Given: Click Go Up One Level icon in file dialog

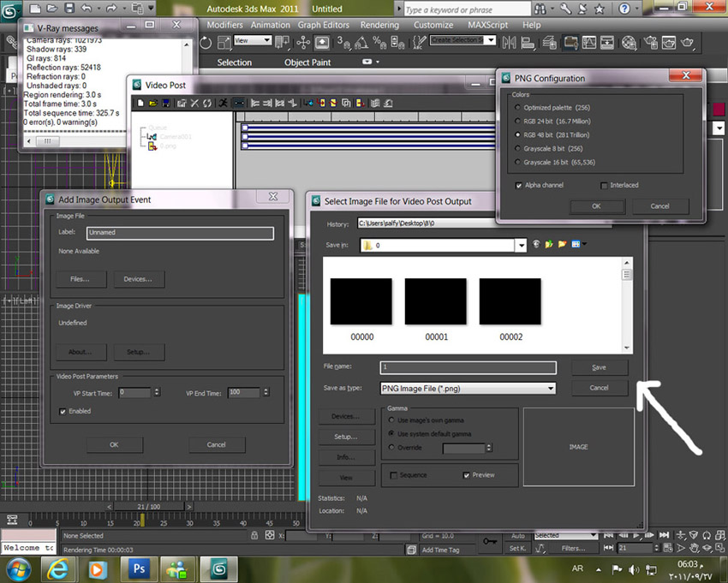Looking at the screenshot, I should pos(549,244).
